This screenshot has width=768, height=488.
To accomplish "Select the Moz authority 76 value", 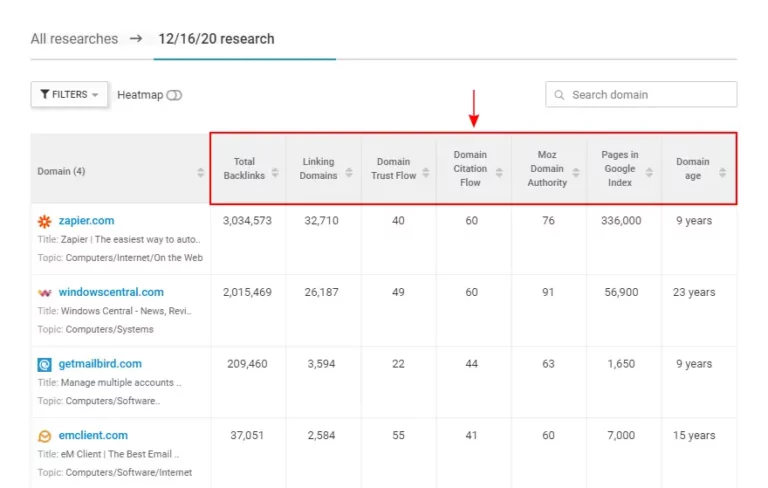I will tap(548, 220).
